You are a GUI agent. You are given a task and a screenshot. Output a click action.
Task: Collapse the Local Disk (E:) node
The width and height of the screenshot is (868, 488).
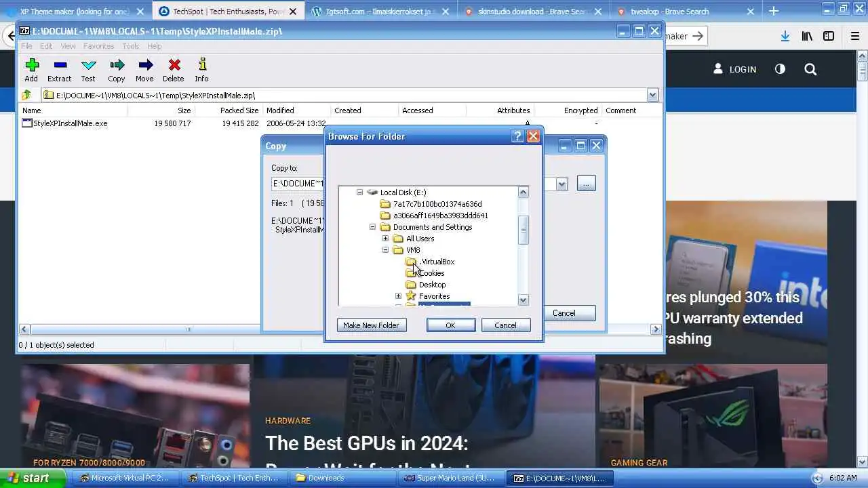click(360, 192)
